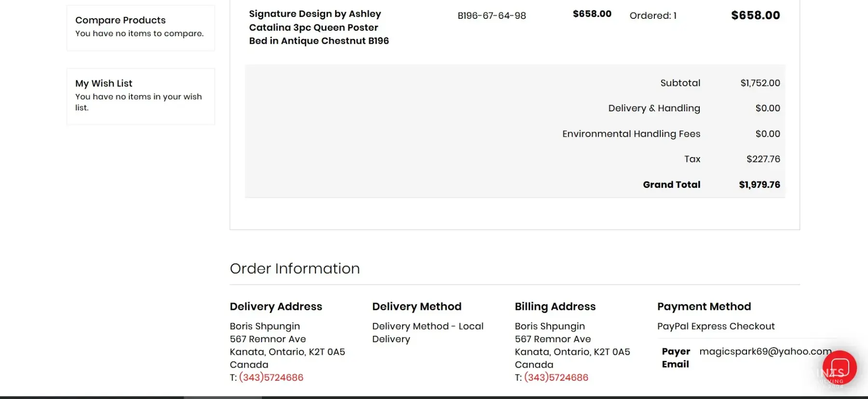Screen dimensions: 868x399
Task: Click the delivery address phone number link
Action: [271, 377]
